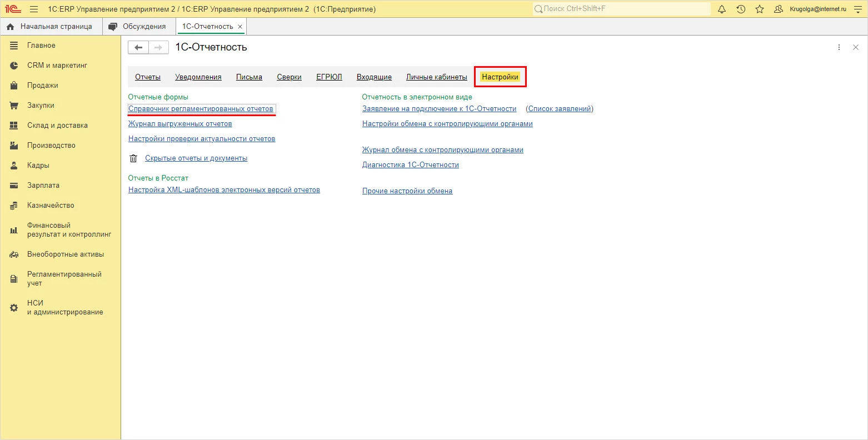Image resolution: width=868 pixels, height=440 pixels.
Task: Open the hamburger main menu
Action: (34, 9)
